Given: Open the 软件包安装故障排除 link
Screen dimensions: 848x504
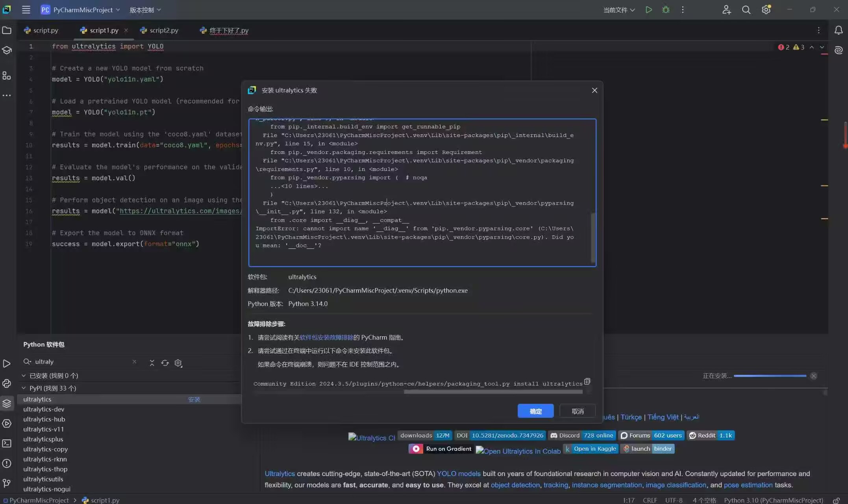Looking at the screenshot, I should tap(326, 337).
